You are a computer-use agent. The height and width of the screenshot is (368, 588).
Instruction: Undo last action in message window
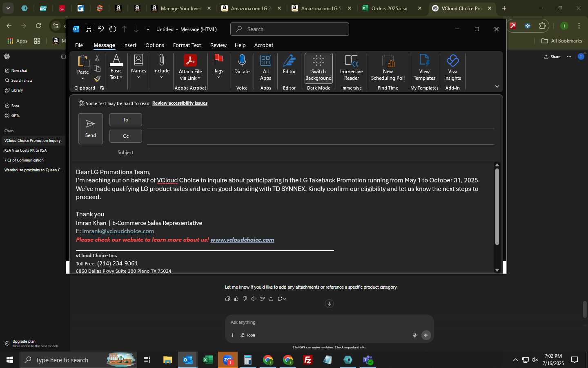tap(100, 29)
